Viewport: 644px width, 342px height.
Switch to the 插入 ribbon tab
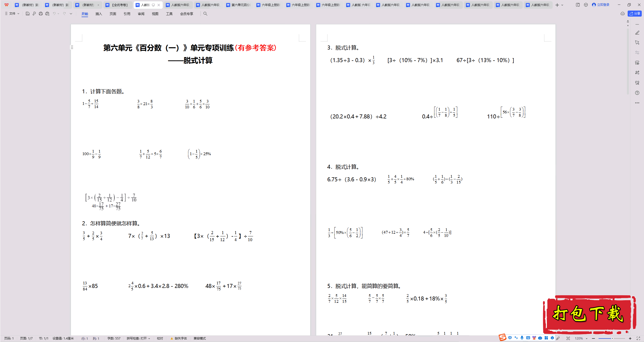tap(99, 14)
